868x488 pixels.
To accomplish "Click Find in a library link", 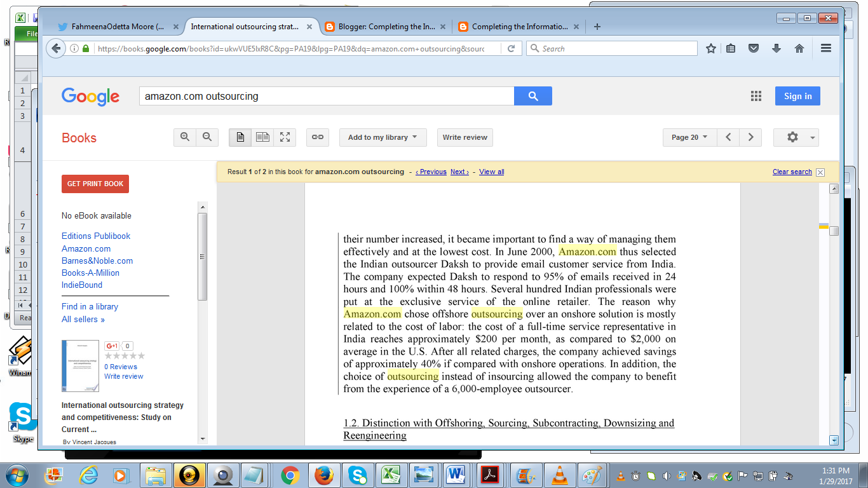I will (90, 306).
